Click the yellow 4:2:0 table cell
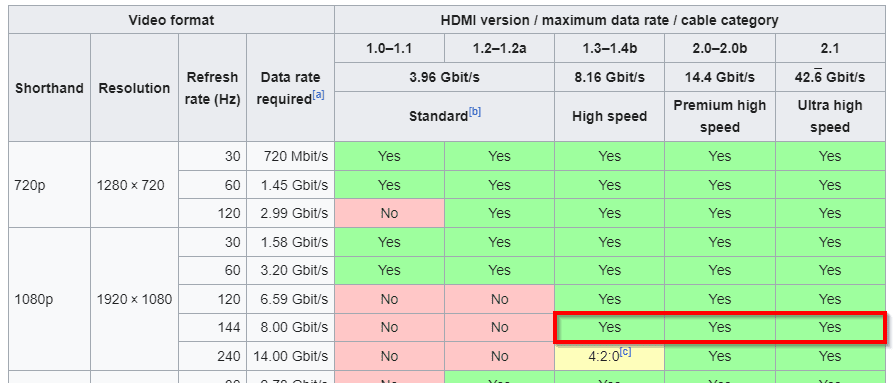Image resolution: width=895 pixels, height=383 pixels. coord(610,356)
